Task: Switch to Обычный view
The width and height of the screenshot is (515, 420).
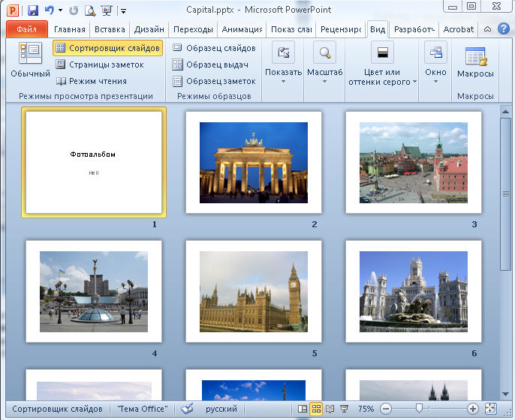Action: 31,59
